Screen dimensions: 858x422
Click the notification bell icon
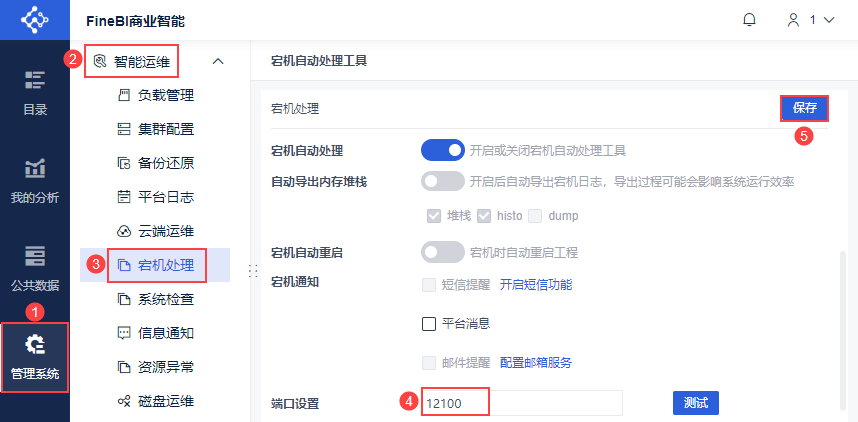tap(749, 20)
